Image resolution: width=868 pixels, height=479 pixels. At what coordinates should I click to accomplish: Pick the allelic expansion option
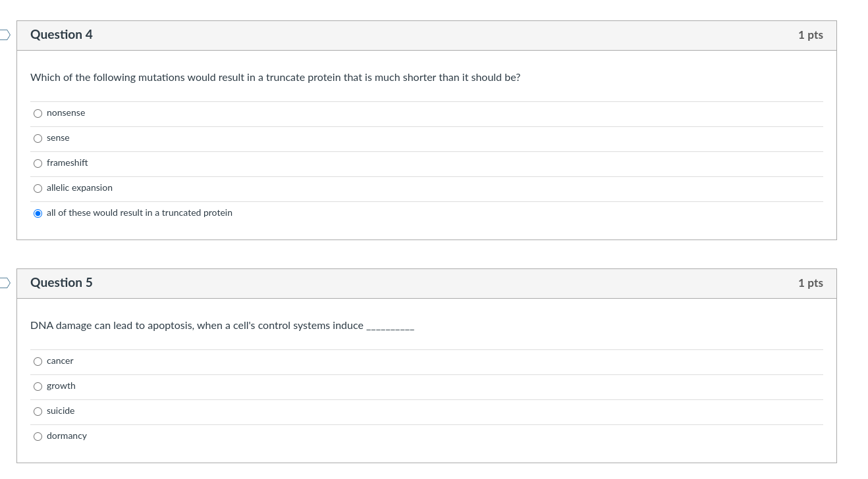click(x=38, y=188)
